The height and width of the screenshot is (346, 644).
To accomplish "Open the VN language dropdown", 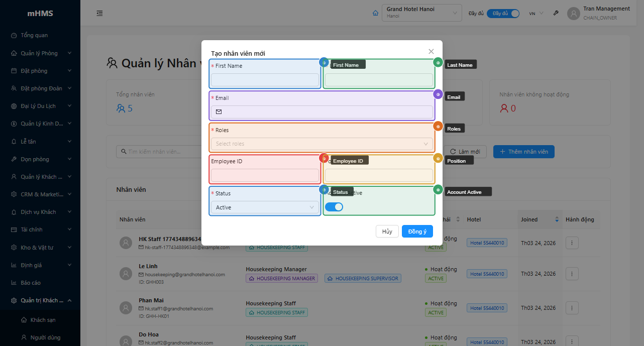I will point(536,14).
